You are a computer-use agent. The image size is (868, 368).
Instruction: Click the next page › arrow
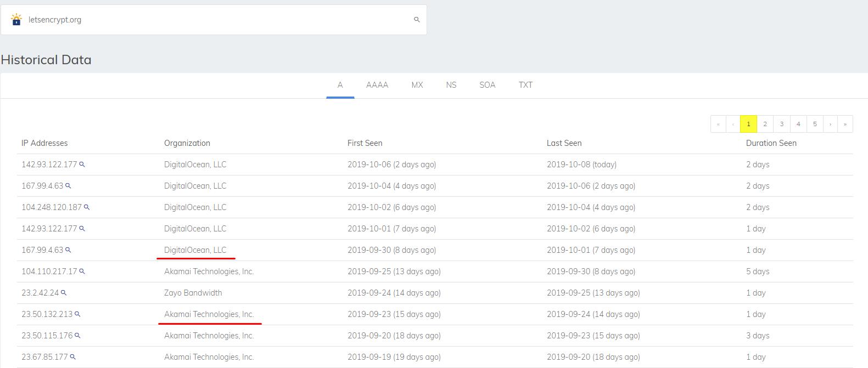[x=830, y=124]
